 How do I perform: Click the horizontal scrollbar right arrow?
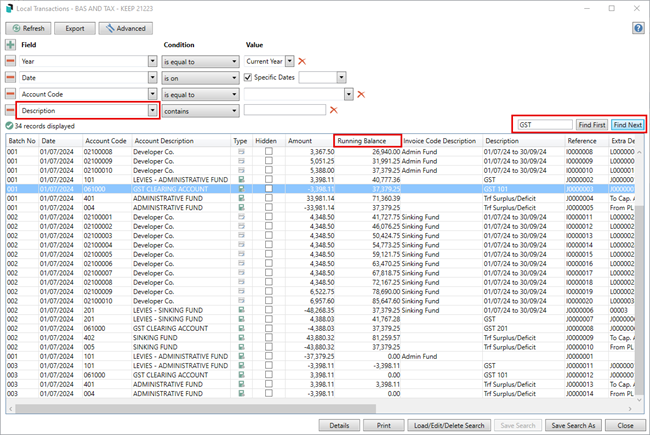pyautogui.click(x=630, y=409)
